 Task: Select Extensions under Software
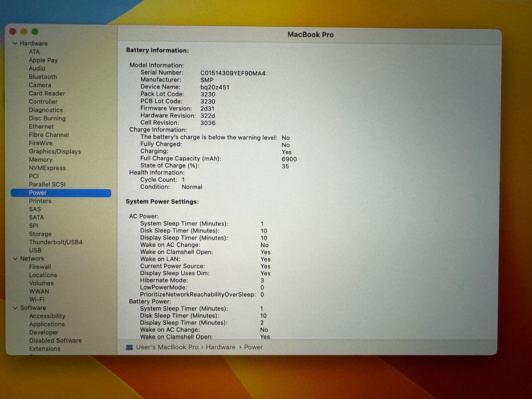pyautogui.click(x=45, y=348)
